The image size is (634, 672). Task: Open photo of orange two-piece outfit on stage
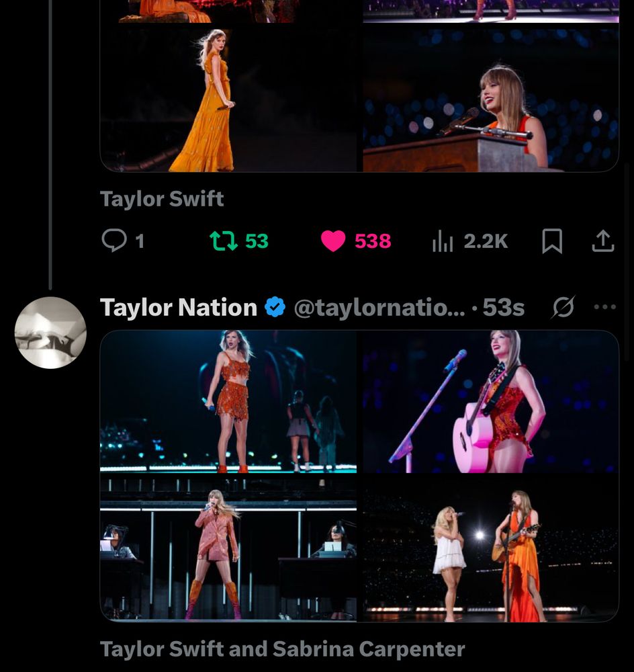[228, 401]
